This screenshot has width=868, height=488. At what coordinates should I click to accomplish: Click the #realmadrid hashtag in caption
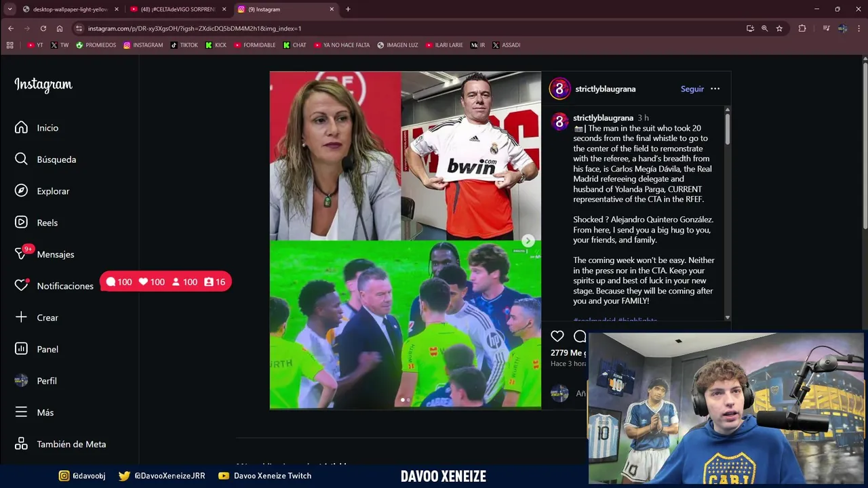[x=594, y=320]
